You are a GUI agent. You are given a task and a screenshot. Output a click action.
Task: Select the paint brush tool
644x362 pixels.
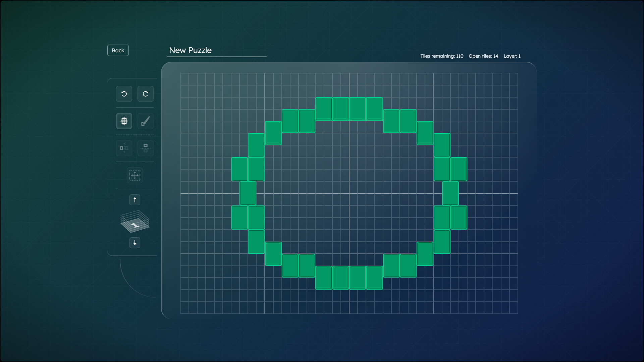(146, 121)
